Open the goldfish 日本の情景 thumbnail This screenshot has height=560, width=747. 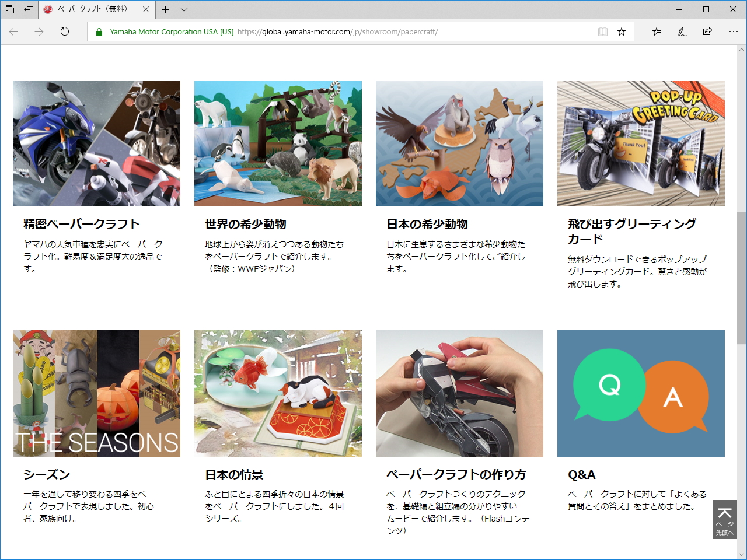[x=278, y=393]
